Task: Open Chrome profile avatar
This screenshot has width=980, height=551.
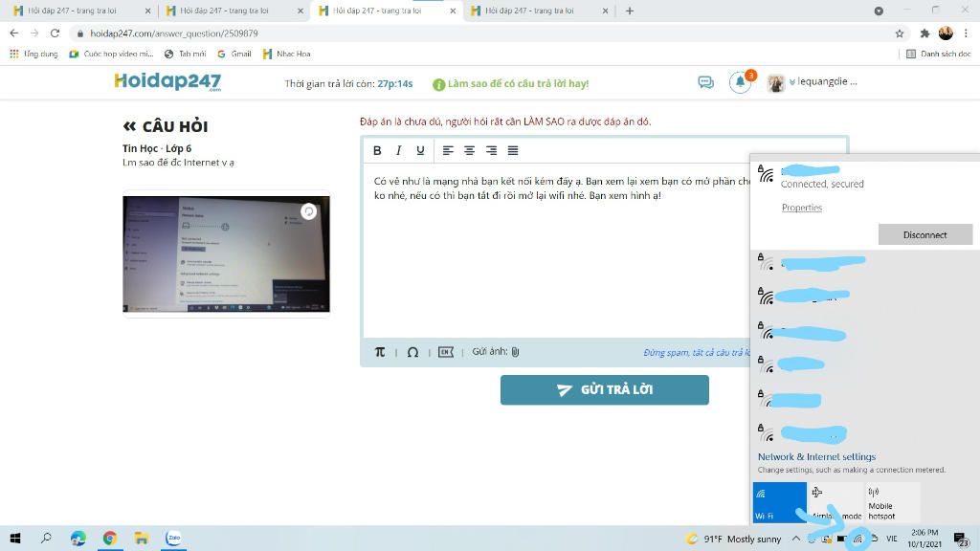Action: coord(946,33)
